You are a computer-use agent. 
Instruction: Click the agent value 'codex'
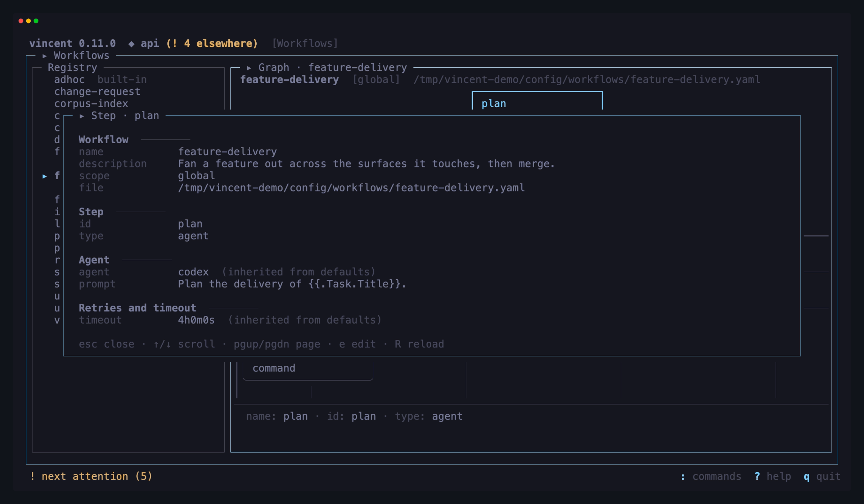pos(193,272)
